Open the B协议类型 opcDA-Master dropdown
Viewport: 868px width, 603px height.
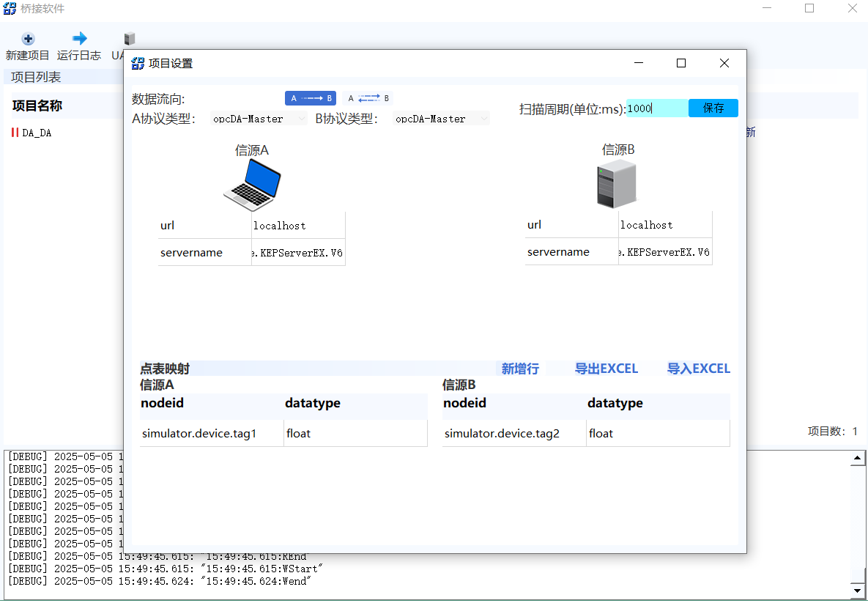pyautogui.click(x=441, y=119)
